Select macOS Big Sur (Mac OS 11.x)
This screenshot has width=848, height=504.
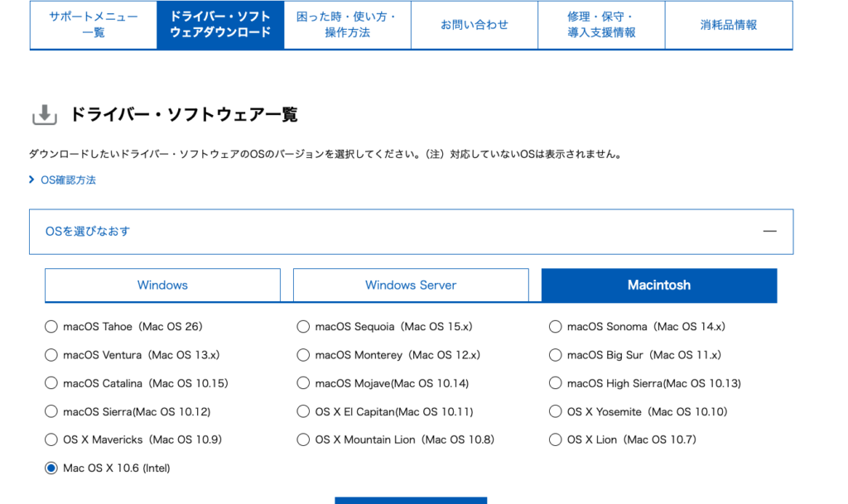coord(556,355)
